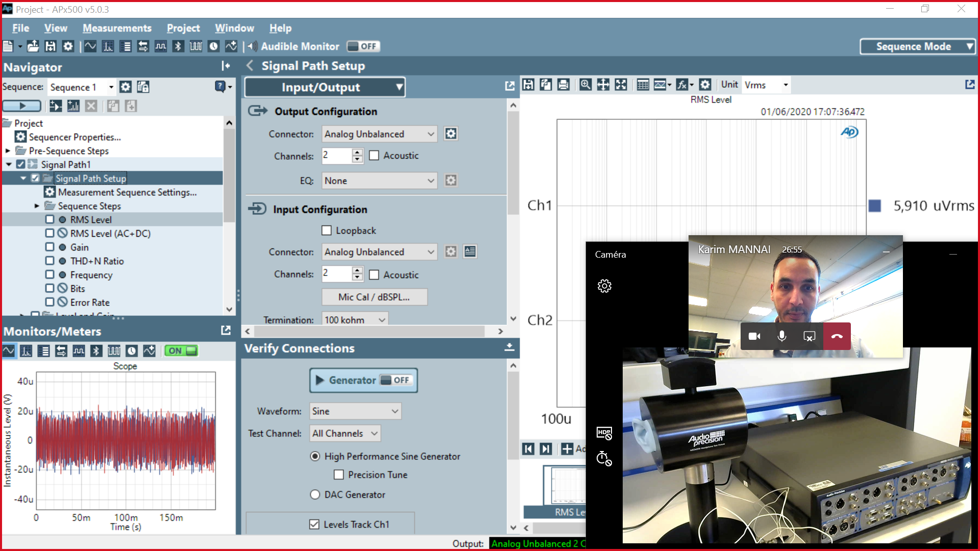Open the Navigator help icon dropdown
This screenshot has width=980, height=551.
[x=223, y=87]
